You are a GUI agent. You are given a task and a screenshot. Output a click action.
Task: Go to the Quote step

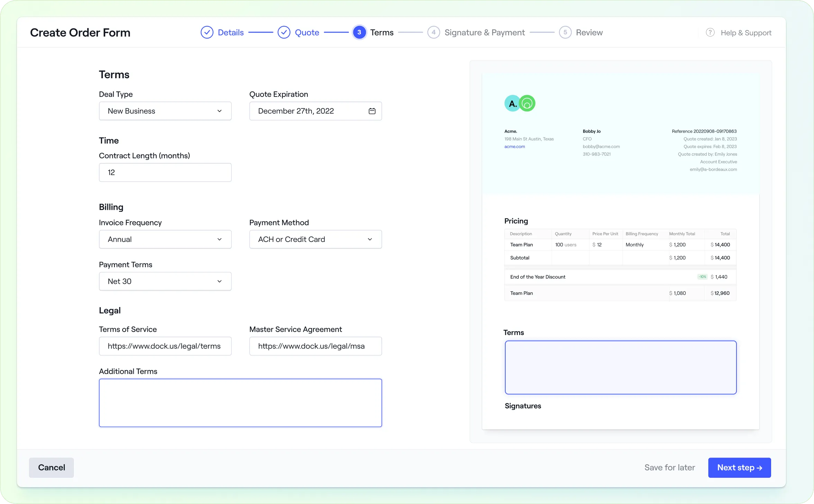(307, 33)
